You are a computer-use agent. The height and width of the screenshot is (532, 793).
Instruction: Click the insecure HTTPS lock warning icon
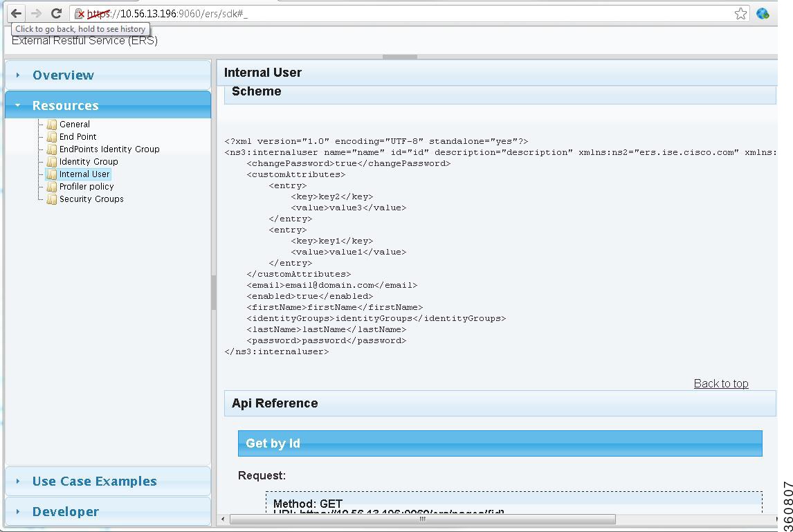[80, 14]
